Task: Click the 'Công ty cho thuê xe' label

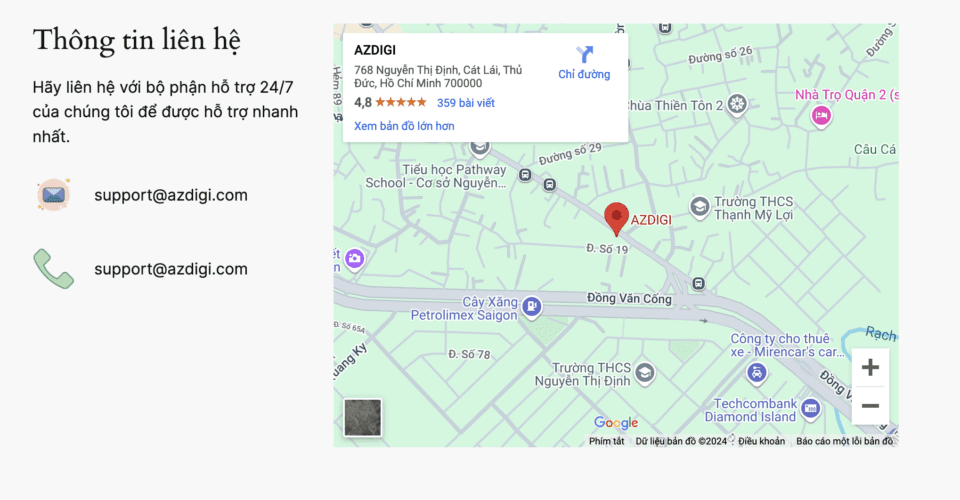Action: [x=787, y=345]
